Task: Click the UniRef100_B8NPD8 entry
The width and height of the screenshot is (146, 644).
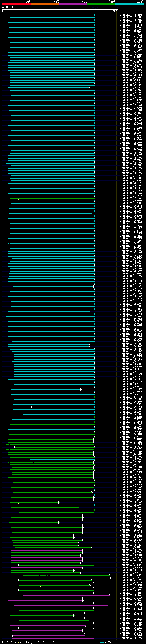Action: tap(131, 364)
